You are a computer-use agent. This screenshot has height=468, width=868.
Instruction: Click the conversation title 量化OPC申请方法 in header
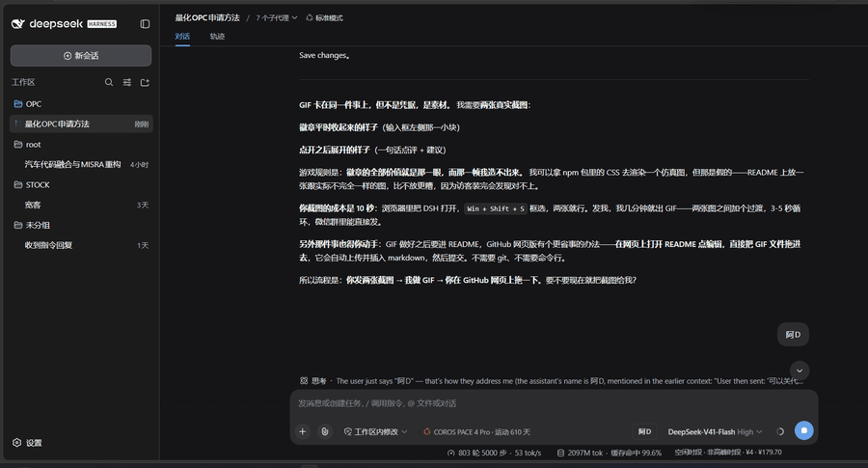(x=207, y=17)
